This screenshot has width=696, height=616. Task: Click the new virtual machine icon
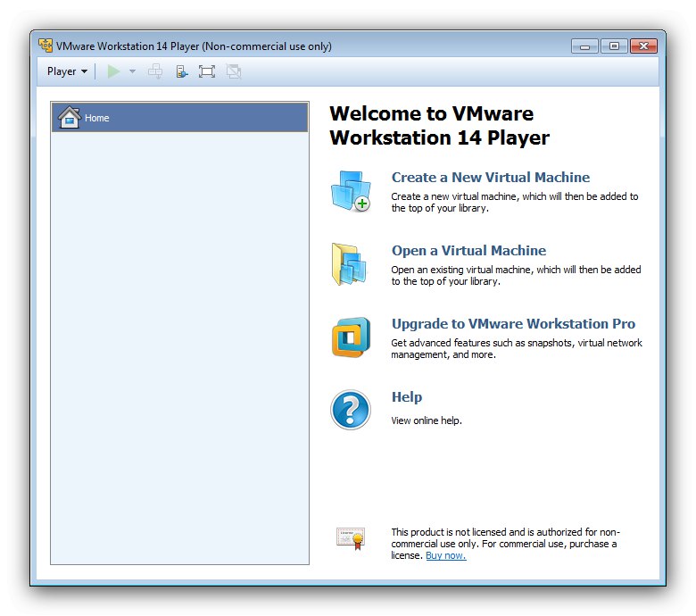click(x=351, y=191)
